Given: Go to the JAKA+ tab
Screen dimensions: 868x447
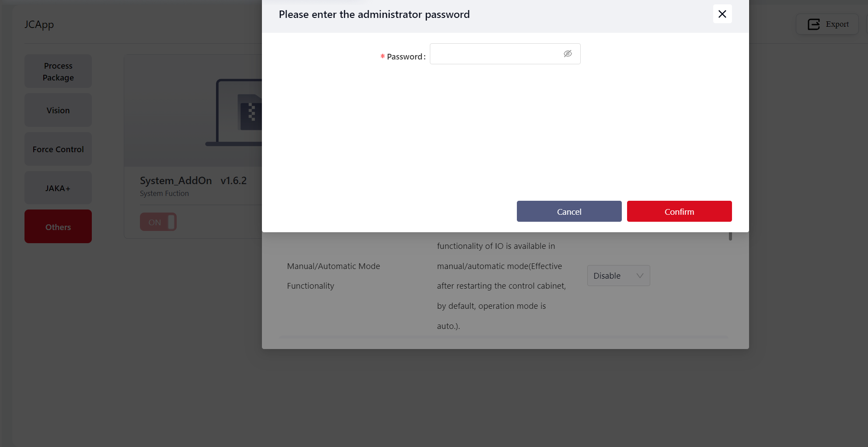Looking at the screenshot, I should click(58, 188).
